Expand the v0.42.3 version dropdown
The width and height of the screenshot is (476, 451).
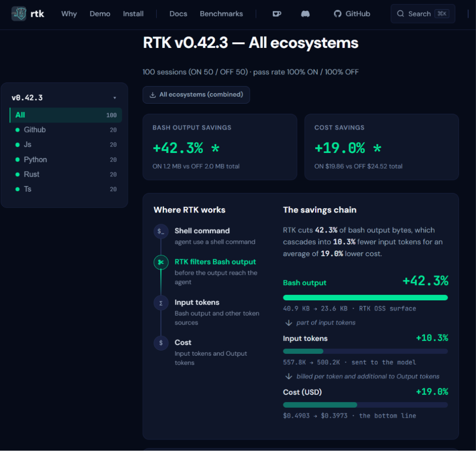(64, 98)
